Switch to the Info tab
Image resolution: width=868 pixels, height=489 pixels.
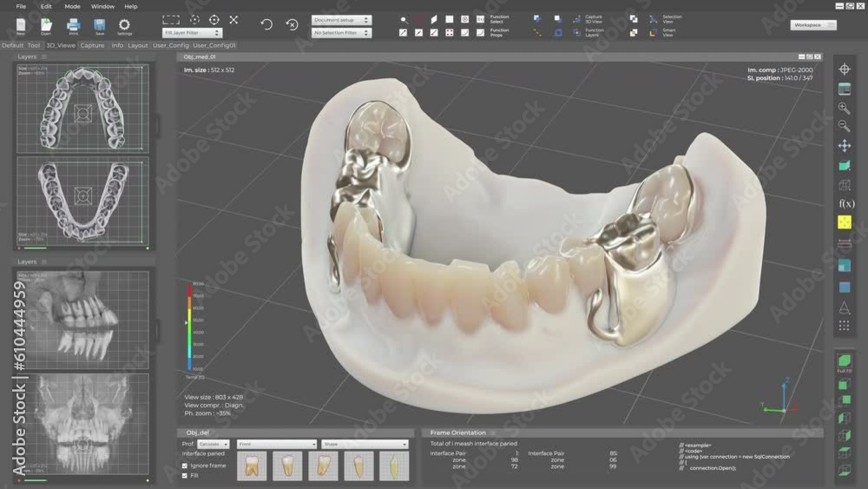(117, 45)
